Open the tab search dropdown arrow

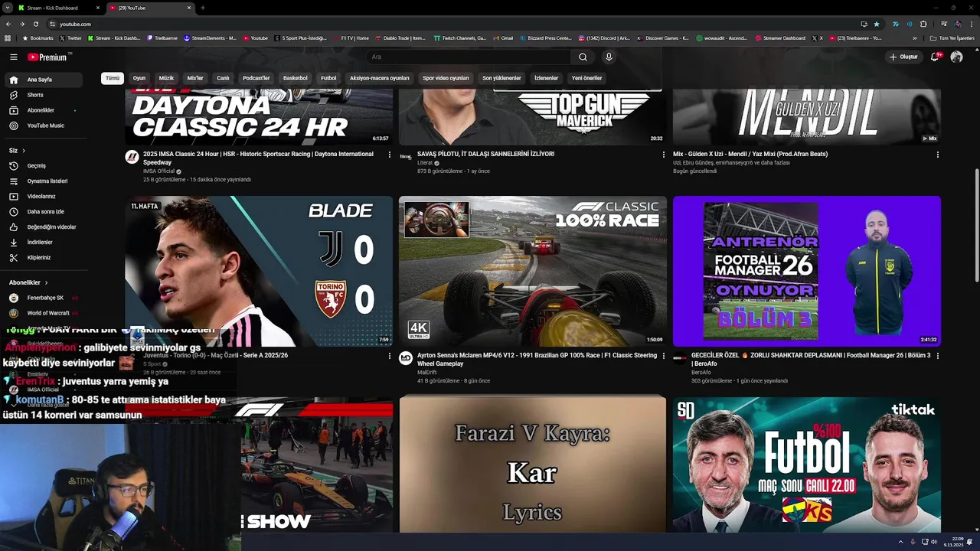[x=8, y=8]
